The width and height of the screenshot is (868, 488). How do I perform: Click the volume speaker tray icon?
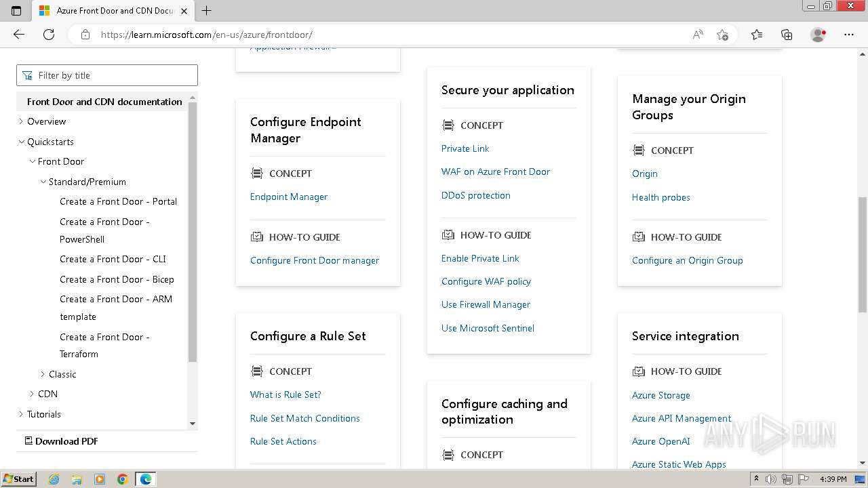(x=771, y=479)
